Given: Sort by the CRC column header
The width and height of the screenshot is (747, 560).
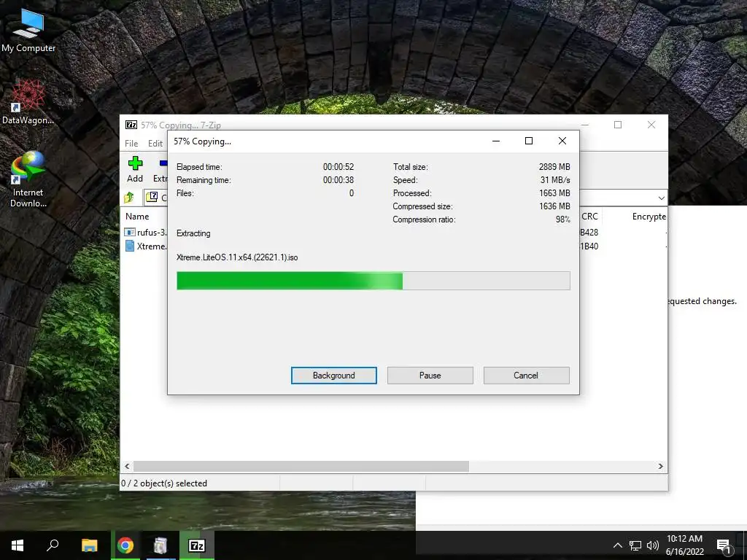Looking at the screenshot, I should click(589, 216).
